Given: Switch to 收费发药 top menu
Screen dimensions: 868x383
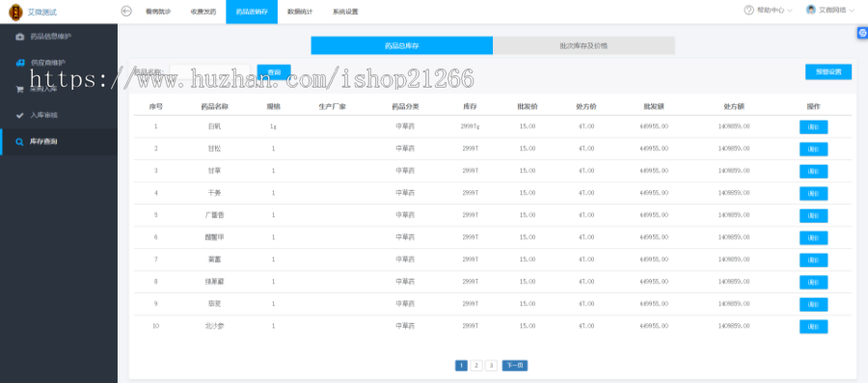Looking at the screenshot, I should (x=203, y=12).
